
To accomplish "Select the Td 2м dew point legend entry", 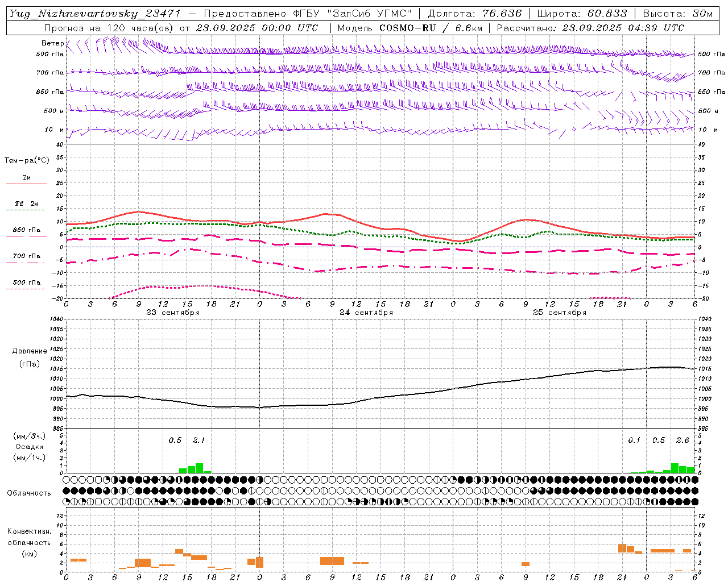I will (27, 203).
